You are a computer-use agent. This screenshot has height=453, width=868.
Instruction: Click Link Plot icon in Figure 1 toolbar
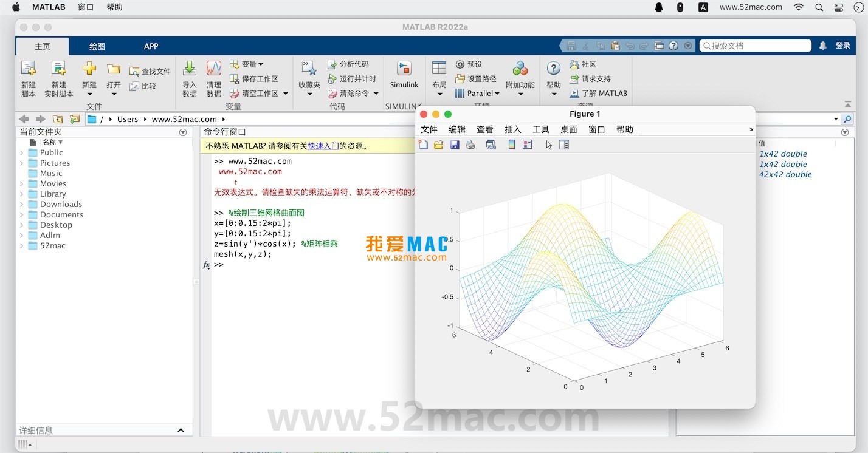coord(491,145)
